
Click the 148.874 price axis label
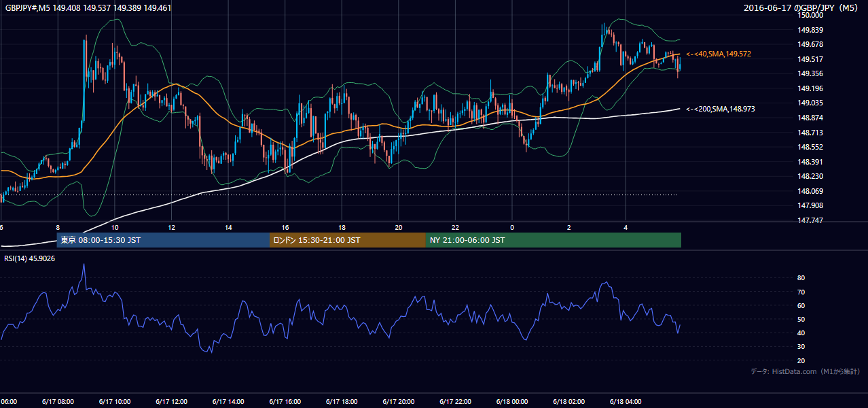coord(810,118)
